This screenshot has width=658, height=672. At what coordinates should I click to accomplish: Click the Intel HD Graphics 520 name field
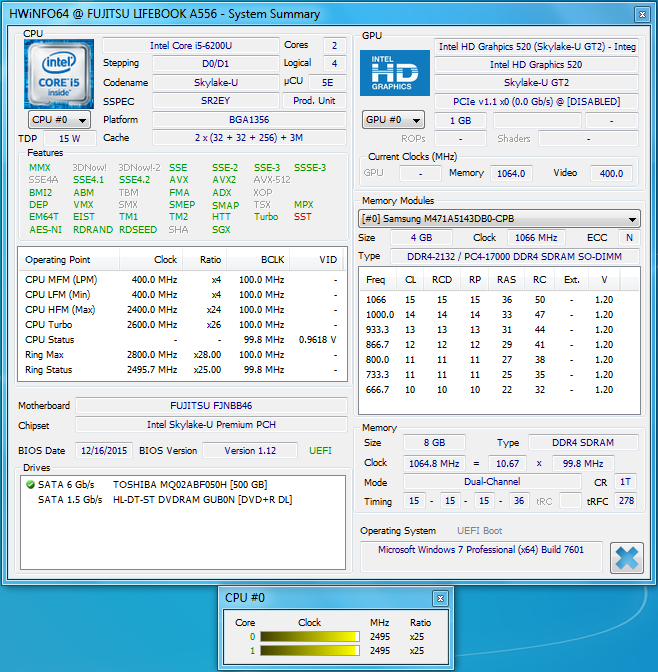[x=536, y=65]
